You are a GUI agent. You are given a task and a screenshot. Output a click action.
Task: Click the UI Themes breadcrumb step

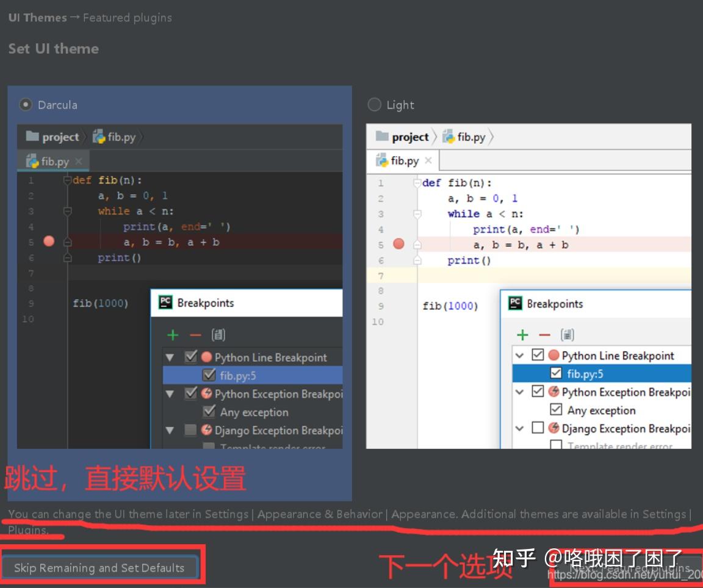click(x=38, y=18)
